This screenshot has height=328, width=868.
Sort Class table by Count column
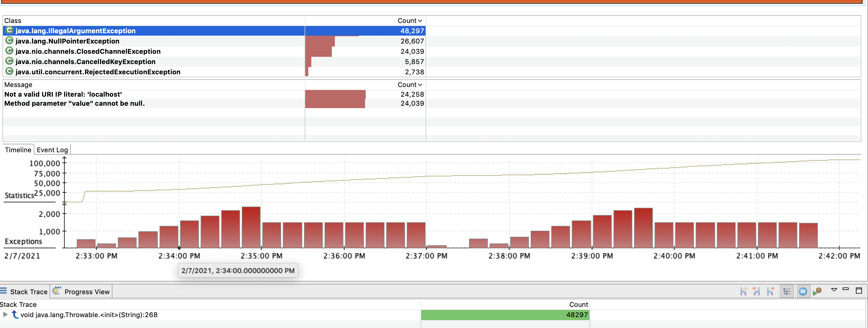(410, 21)
